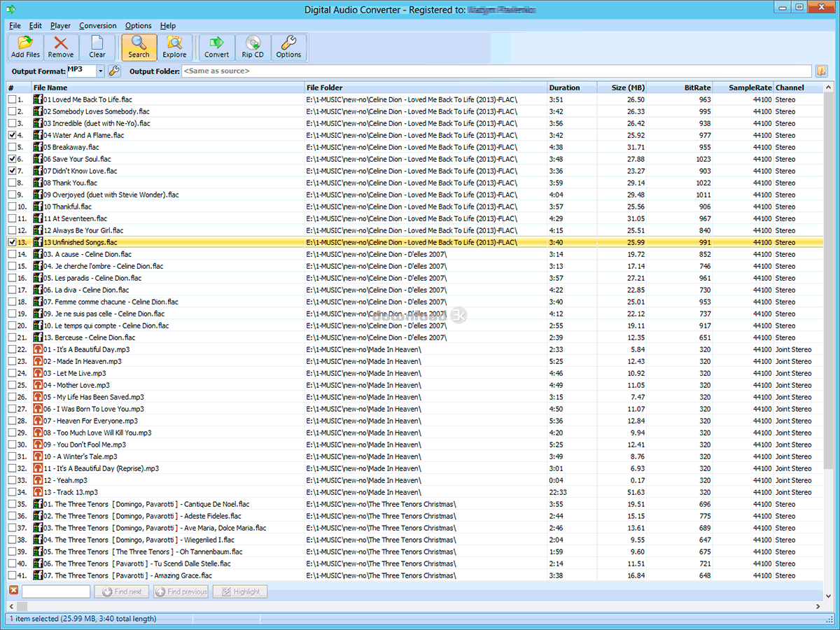This screenshot has width=840, height=630.
Task: Click FLAC icon of Cantique De Noel track
Action: (38, 504)
